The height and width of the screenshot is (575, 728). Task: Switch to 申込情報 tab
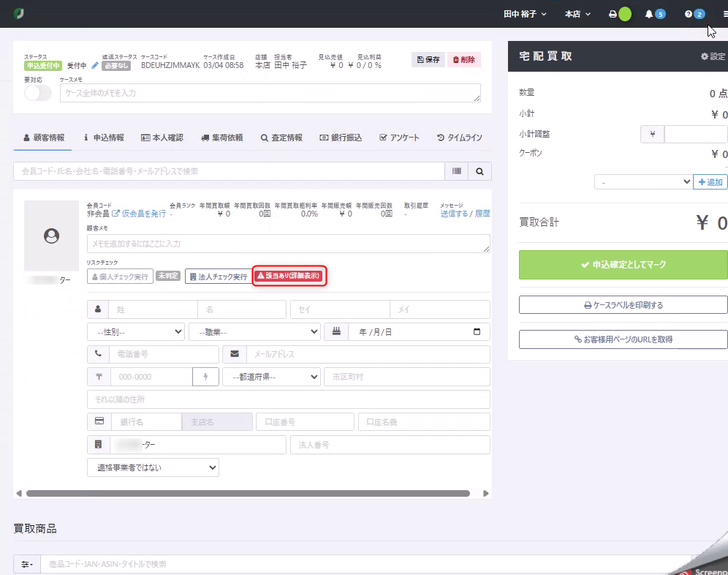click(104, 138)
